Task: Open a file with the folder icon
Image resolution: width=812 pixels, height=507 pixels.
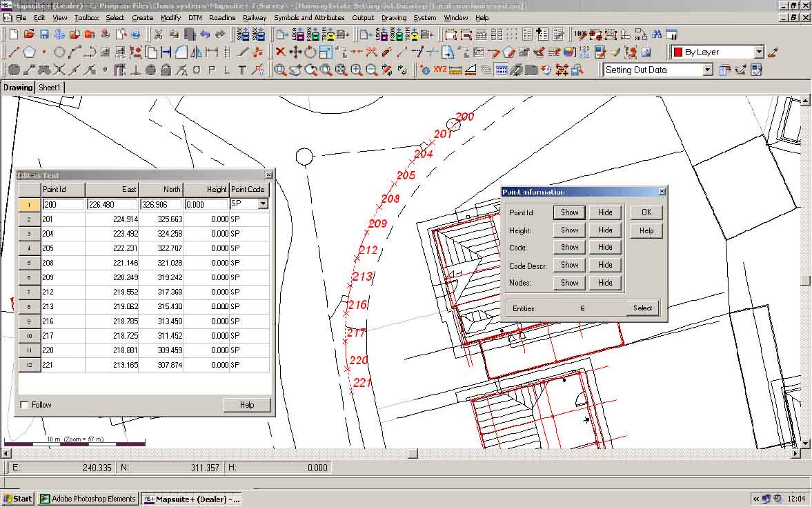Action: [x=29, y=34]
